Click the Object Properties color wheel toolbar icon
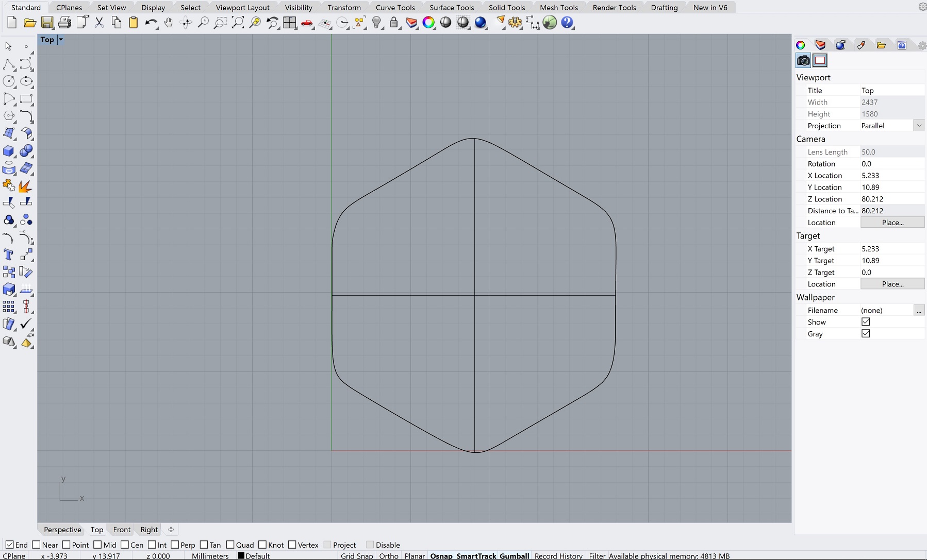This screenshot has width=927, height=560. (428, 23)
